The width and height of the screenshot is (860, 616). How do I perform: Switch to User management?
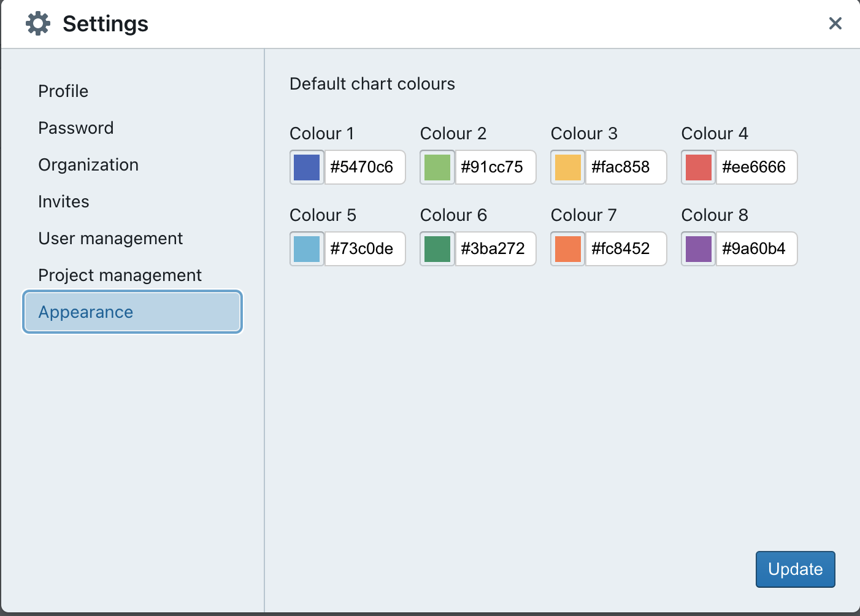click(110, 239)
